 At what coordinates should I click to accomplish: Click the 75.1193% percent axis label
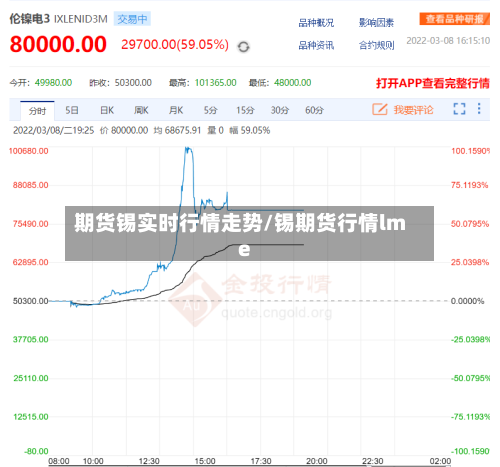click(469, 185)
